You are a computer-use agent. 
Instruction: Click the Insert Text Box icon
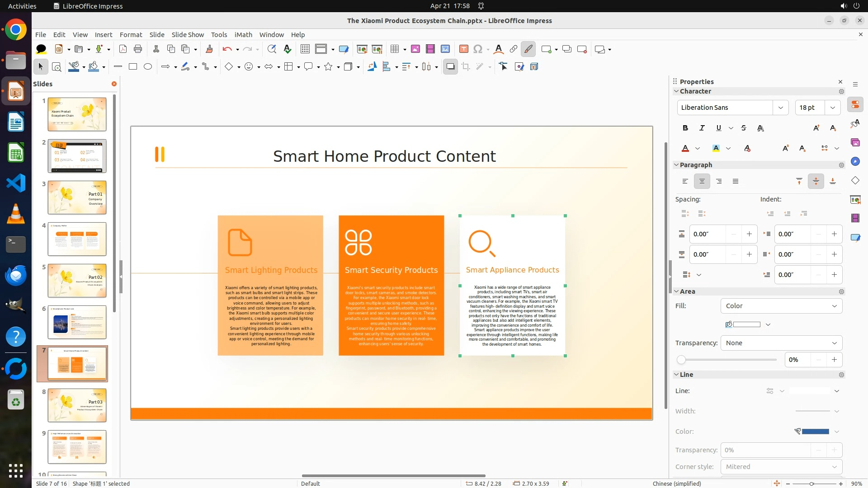coord(463,49)
